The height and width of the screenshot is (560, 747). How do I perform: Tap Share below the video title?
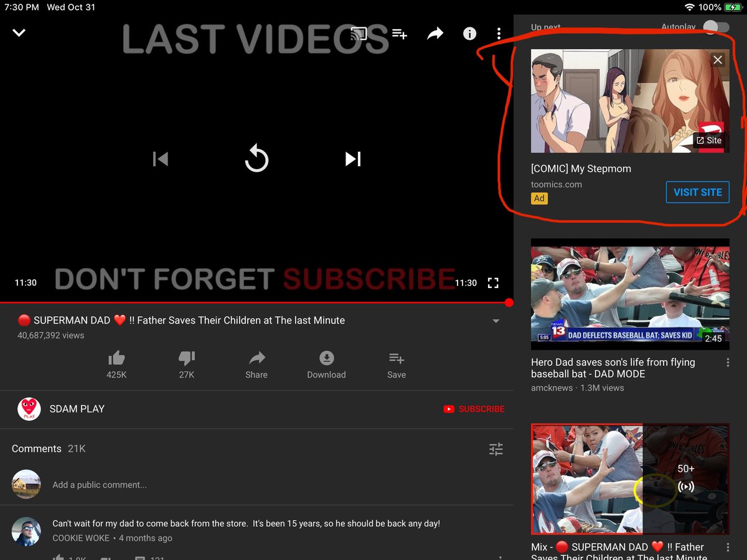[x=256, y=365]
